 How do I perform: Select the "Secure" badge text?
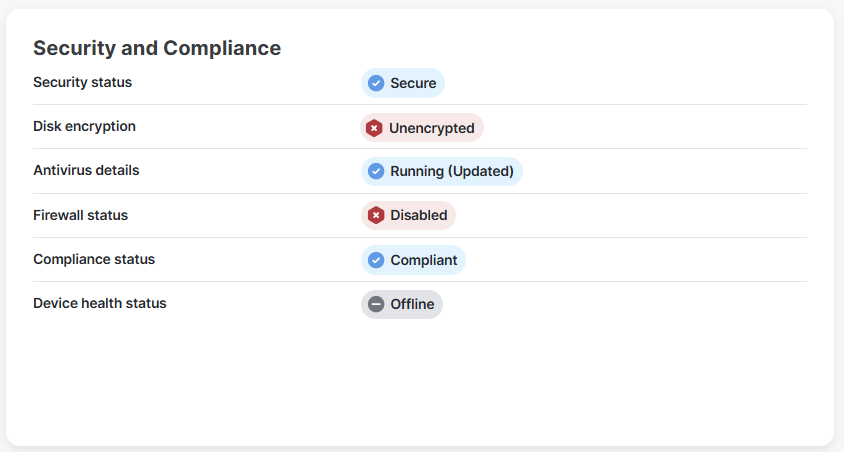tap(413, 83)
